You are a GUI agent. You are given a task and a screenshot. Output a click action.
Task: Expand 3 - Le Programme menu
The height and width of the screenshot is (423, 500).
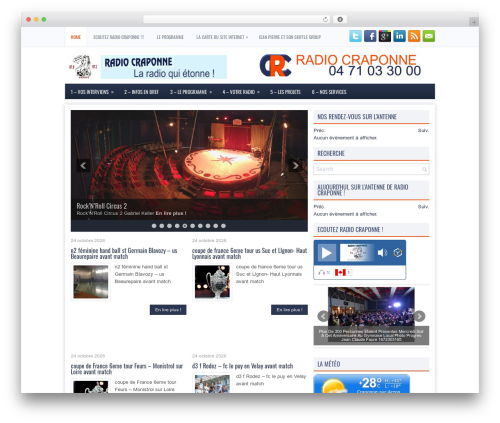coord(191,92)
